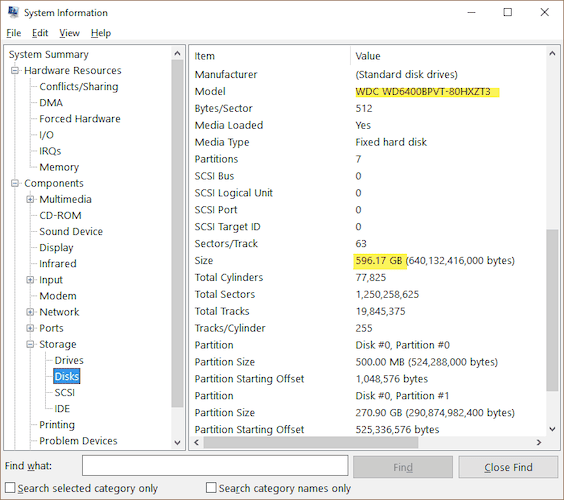Image resolution: width=564 pixels, height=500 pixels.
Task: Click the Close Find button
Action: (x=508, y=467)
